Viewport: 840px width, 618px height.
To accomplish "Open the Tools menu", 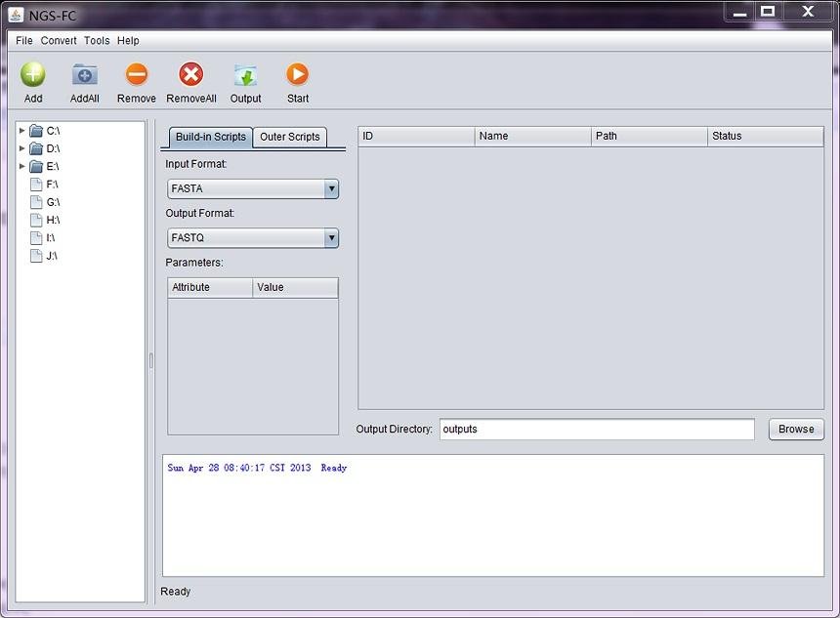I will point(96,40).
